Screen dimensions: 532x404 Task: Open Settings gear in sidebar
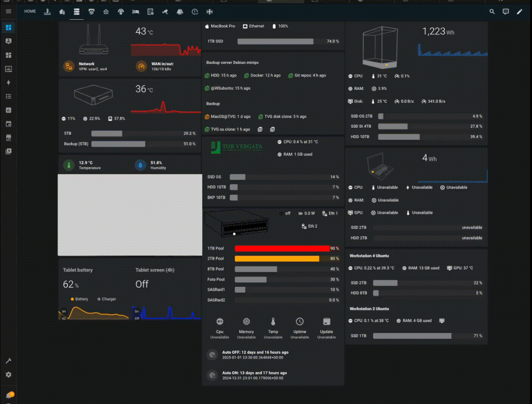coord(9,375)
